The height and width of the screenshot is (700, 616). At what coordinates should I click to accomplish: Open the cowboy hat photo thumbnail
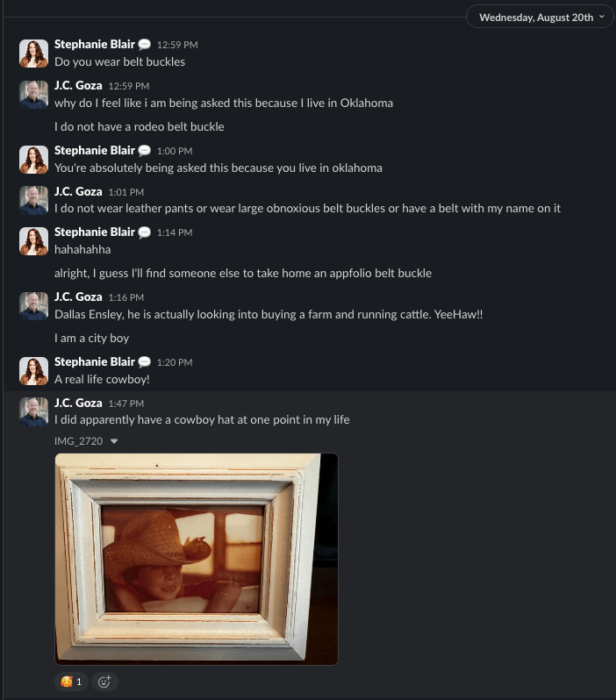[x=197, y=559]
